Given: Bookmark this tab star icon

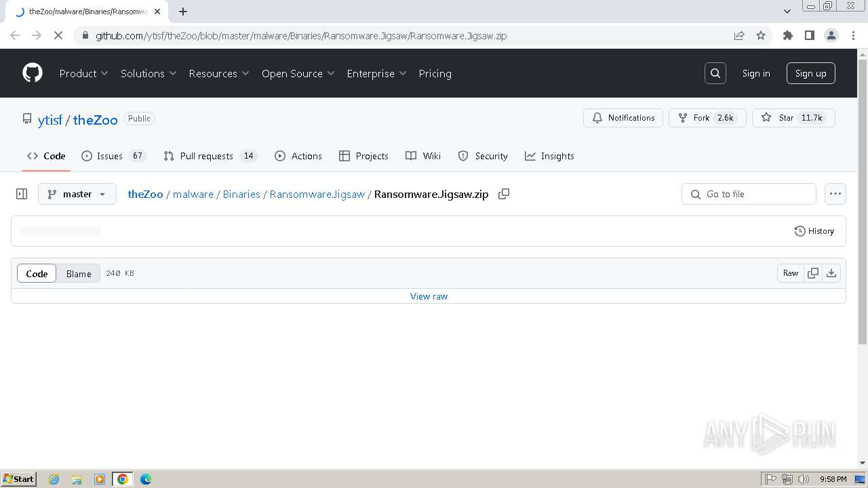Looking at the screenshot, I should click(761, 35).
